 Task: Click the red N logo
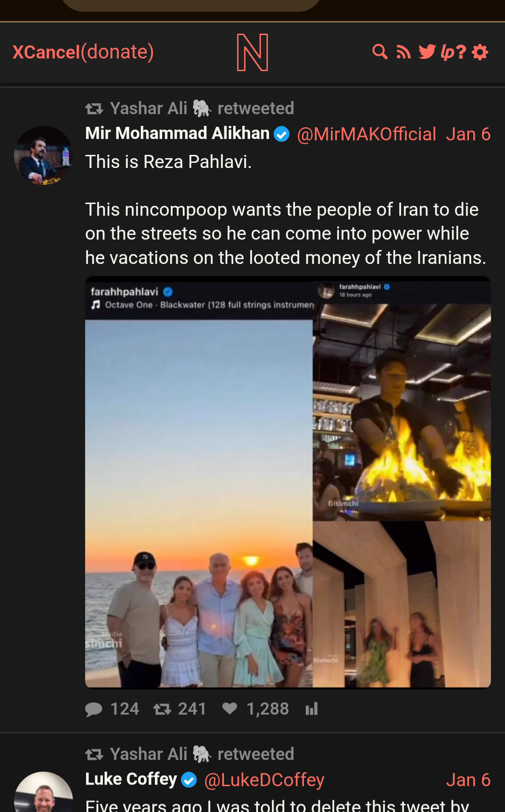(252, 52)
